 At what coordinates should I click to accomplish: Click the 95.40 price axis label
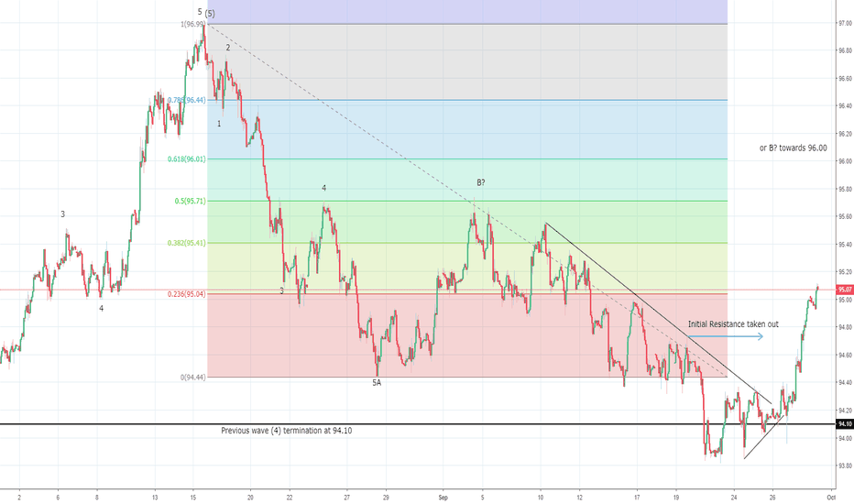click(x=845, y=244)
